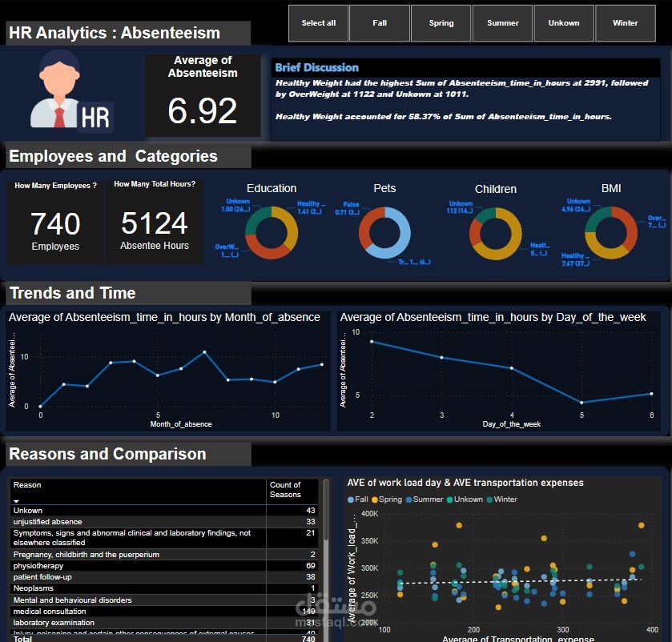This screenshot has width=672, height=642.
Task: Select the laboratory examination row
Action: [164, 622]
